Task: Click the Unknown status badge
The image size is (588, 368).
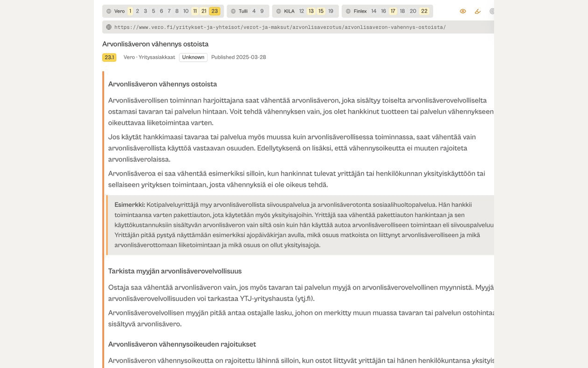Action: [193, 57]
